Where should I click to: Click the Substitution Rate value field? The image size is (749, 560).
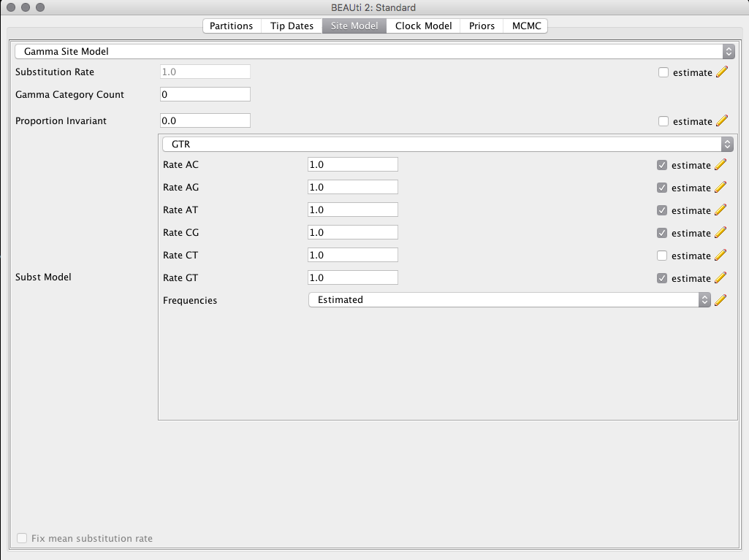tap(205, 72)
